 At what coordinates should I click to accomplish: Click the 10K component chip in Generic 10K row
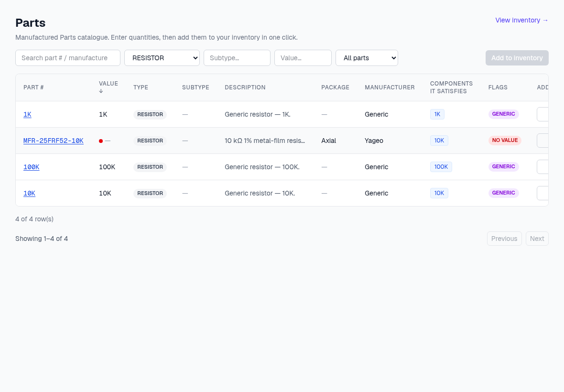[x=439, y=193]
